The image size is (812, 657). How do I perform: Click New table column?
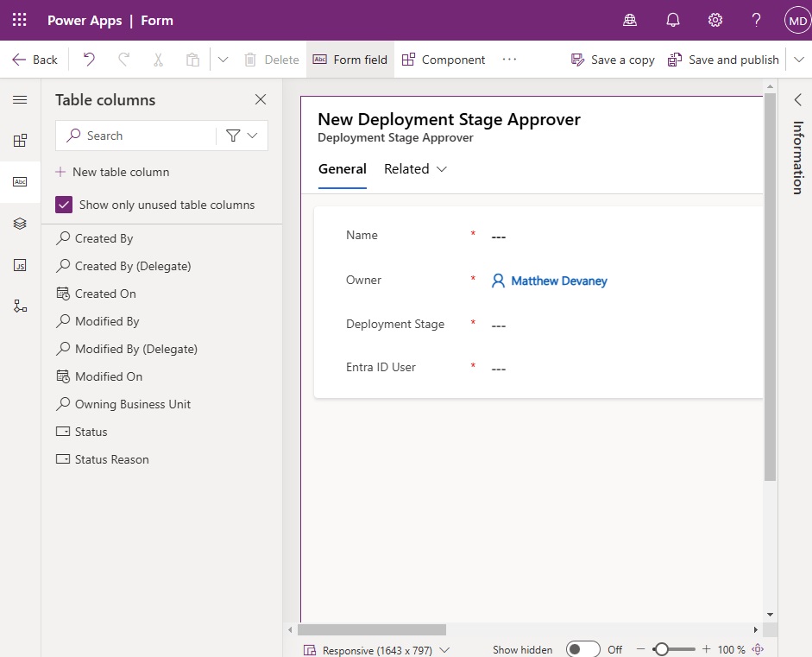tap(112, 172)
